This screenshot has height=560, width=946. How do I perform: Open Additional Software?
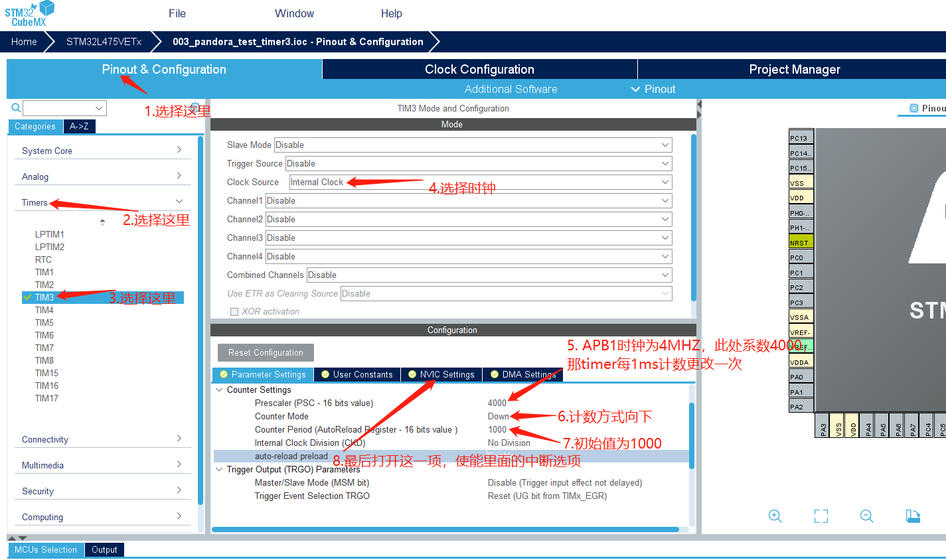(511, 89)
